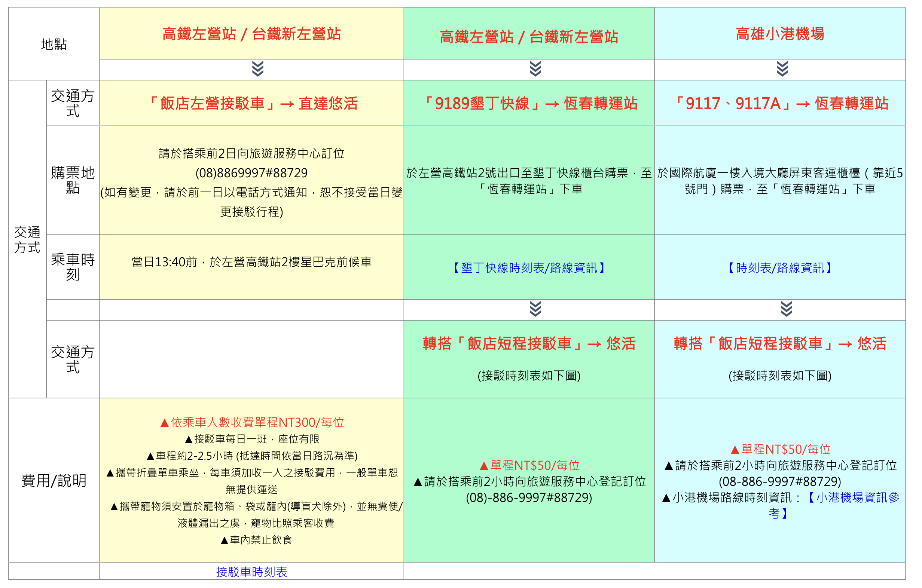Click the 費用/說明 row label
Viewport: 922px width, 588px height.
point(54,480)
